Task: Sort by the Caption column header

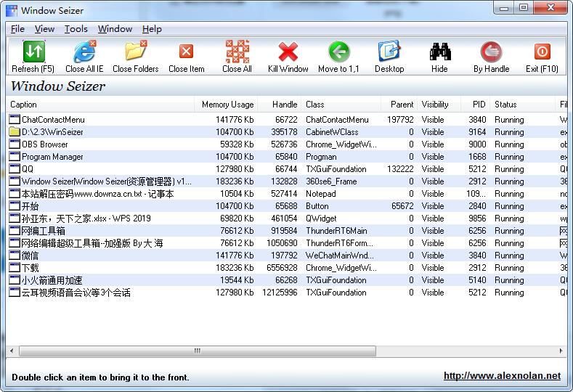Action: pyautogui.click(x=100, y=105)
